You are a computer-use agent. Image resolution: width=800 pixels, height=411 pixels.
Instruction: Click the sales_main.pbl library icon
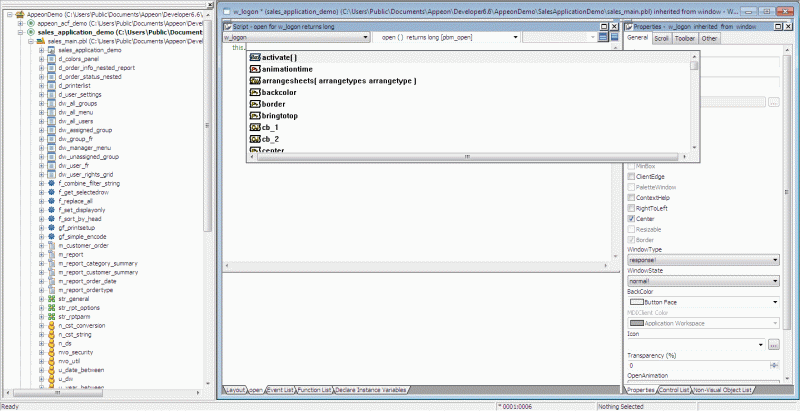click(41, 41)
